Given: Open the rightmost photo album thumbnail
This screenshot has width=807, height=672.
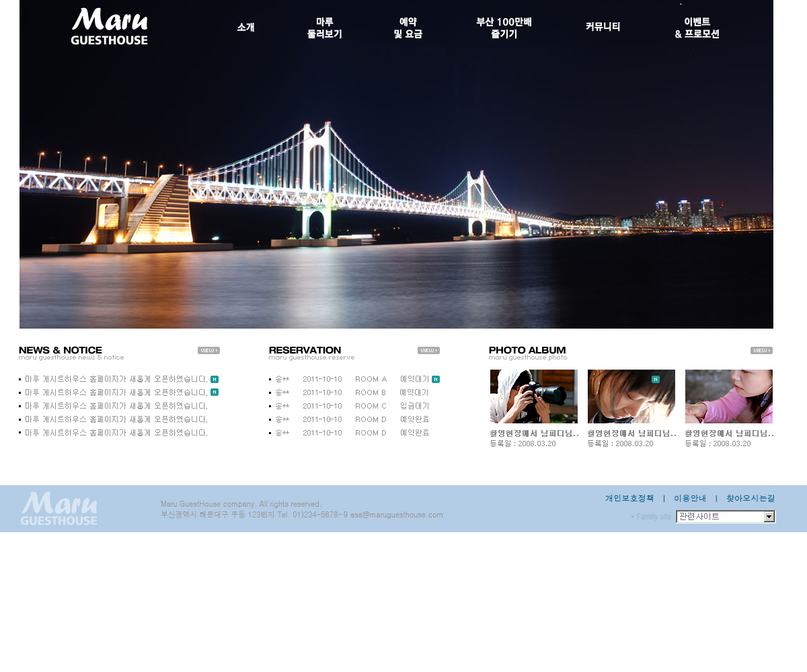Looking at the screenshot, I should 729,396.
